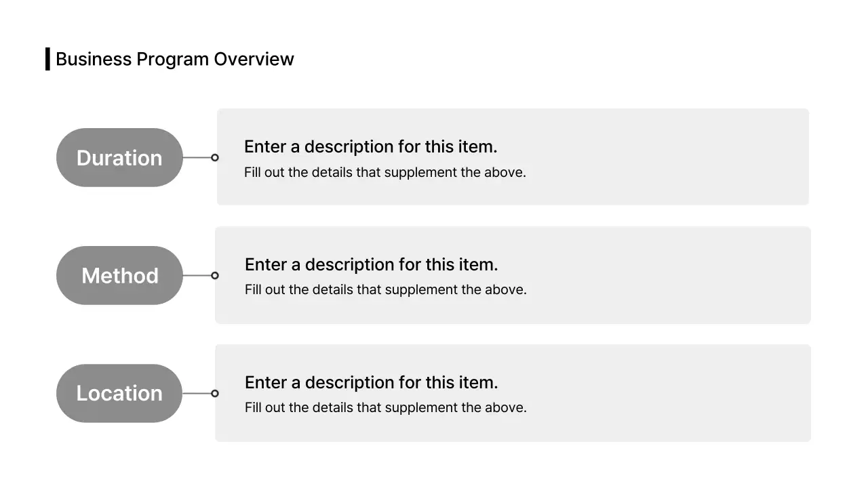Click the connector line right of Location pill
This screenshot has height=488, width=868.
tap(197, 393)
